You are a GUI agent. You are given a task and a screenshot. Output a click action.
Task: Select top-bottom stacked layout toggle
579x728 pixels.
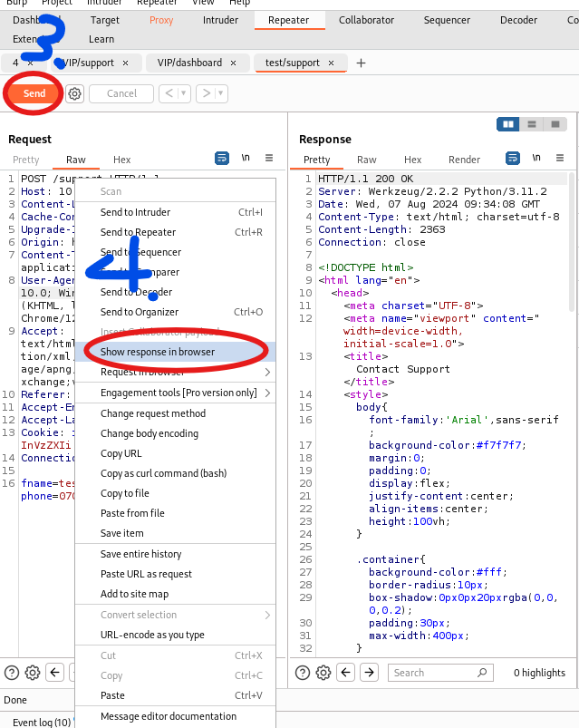[532, 124]
